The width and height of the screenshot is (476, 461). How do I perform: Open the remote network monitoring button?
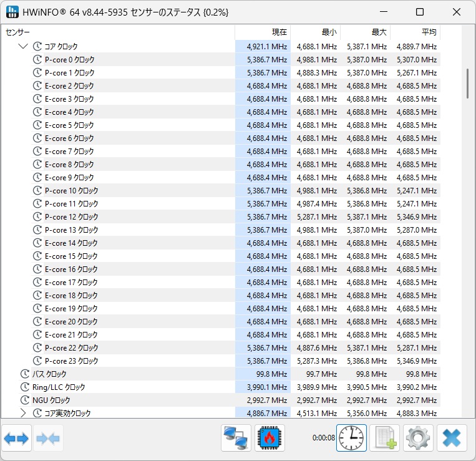(x=236, y=438)
